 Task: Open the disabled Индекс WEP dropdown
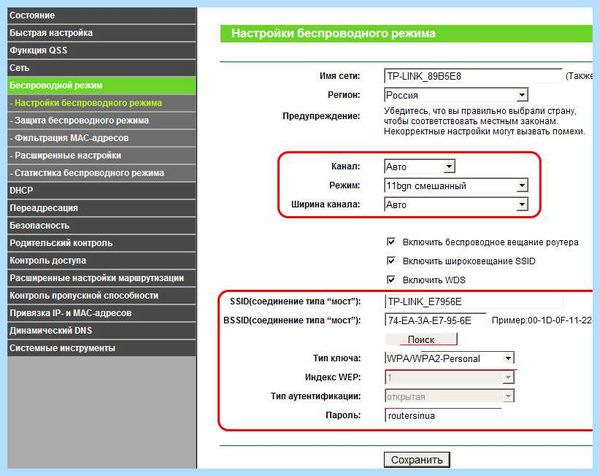point(449,378)
